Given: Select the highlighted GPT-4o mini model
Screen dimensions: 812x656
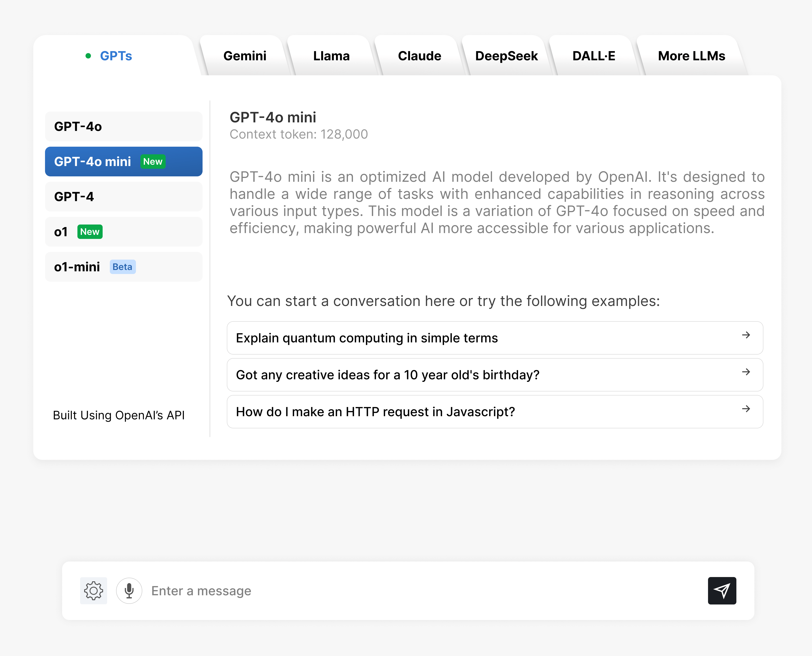Looking at the screenshot, I should click(124, 162).
